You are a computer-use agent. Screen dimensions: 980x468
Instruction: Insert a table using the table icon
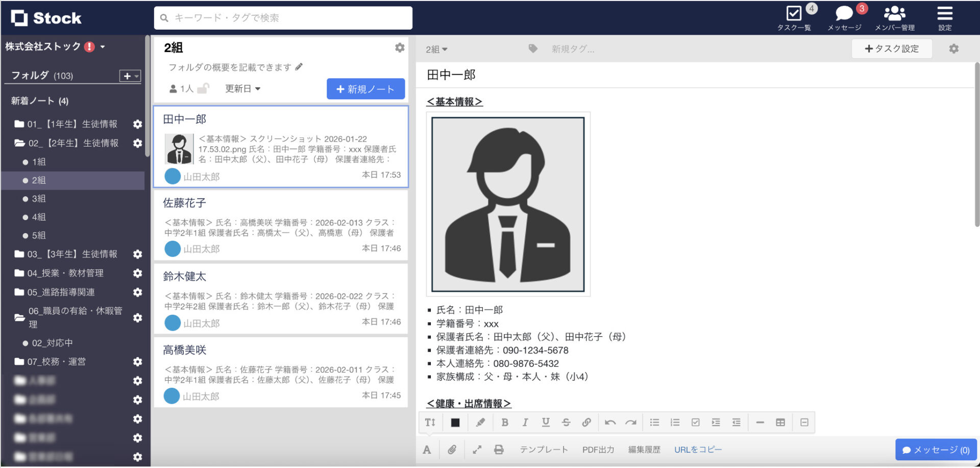(x=779, y=423)
